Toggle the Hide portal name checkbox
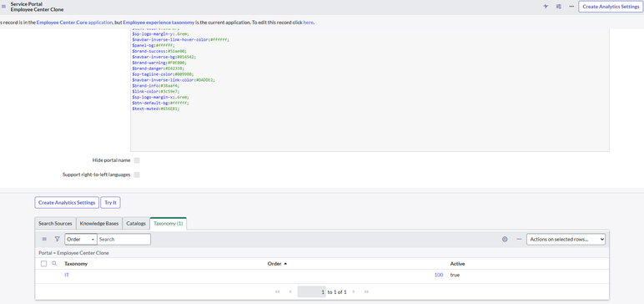This screenshot has width=644, height=304. (x=137, y=160)
